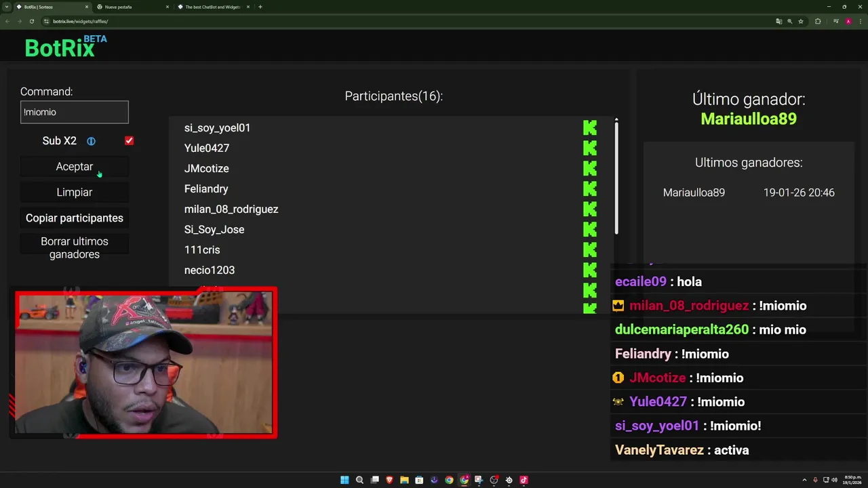
Task: Select participant Feliandry in the list
Action: (x=206, y=188)
